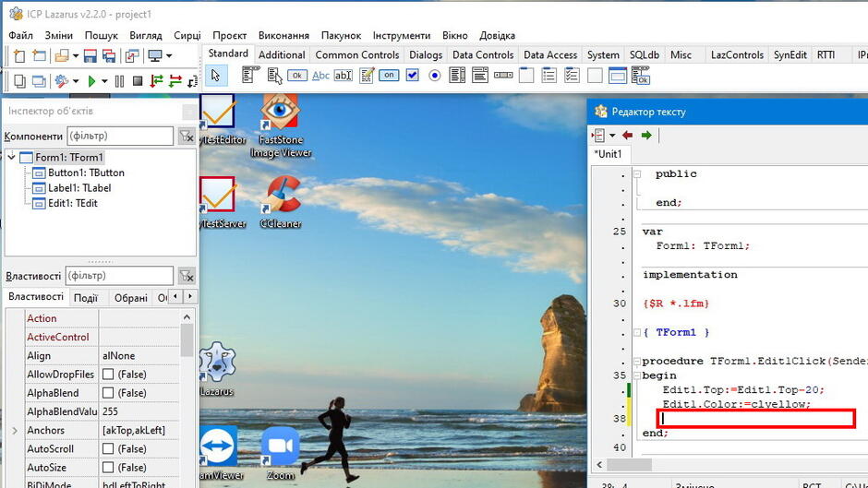The width and height of the screenshot is (868, 488).
Task: Step into debugger icon
Action: (157, 81)
